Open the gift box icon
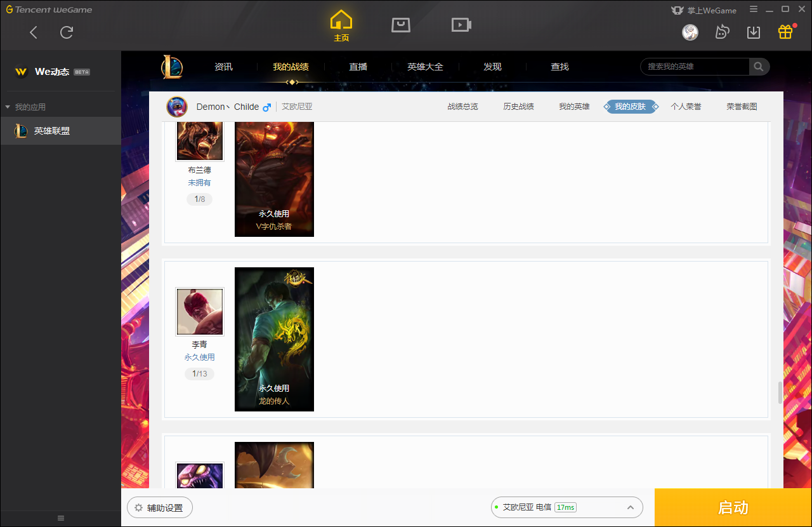812x527 pixels. pos(785,32)
